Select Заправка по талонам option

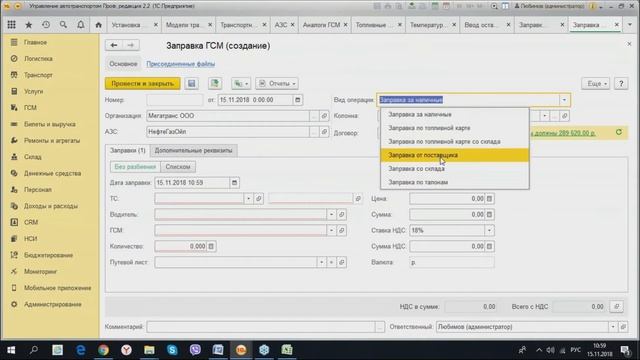tap(455, 182)
